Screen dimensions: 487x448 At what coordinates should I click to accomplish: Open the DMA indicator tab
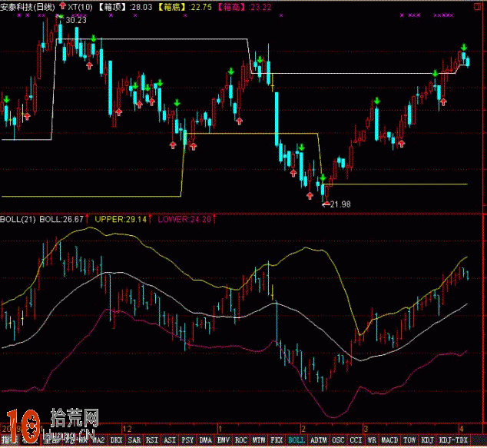(x=205, y=440)
